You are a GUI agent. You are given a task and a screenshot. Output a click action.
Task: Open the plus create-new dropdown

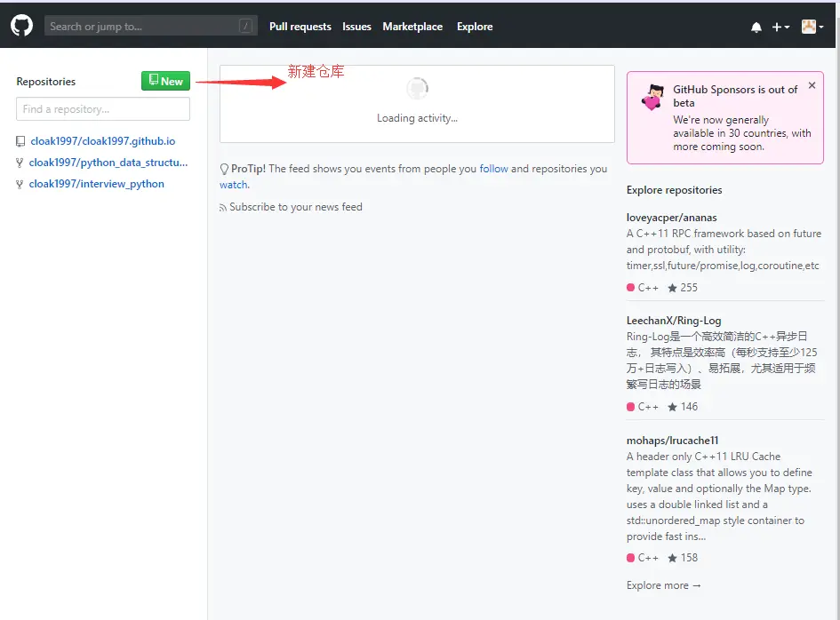(x=780, y=27)
